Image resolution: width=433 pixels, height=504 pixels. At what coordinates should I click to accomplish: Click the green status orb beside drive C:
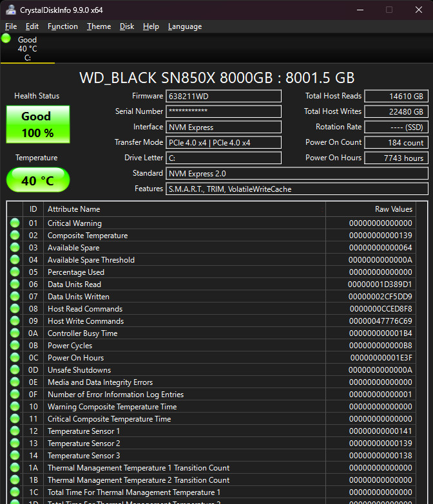[x=6, y=38]
